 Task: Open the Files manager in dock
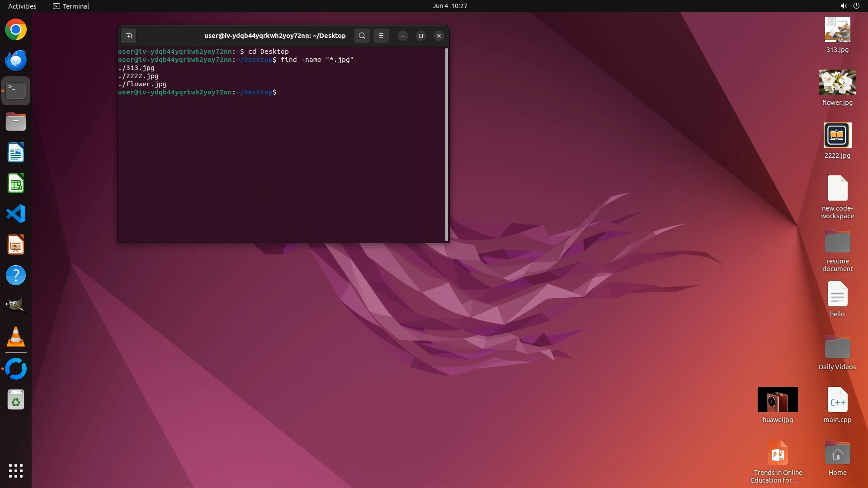point(16,122)
